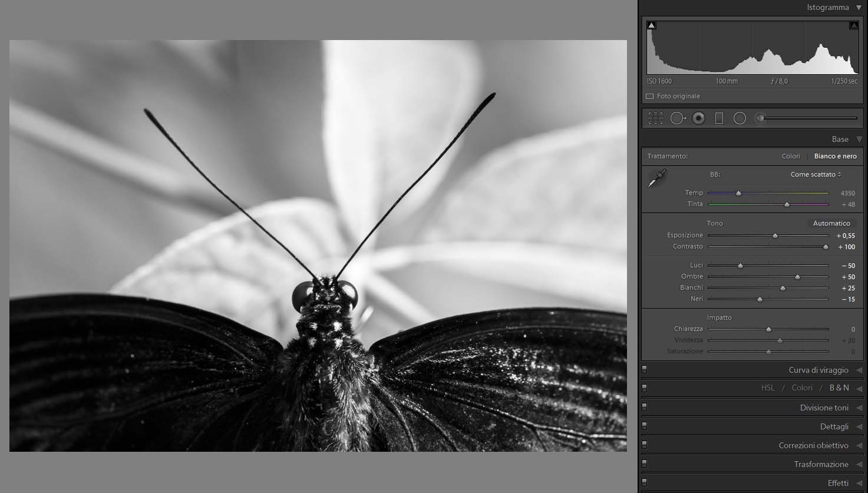This screenshot has width=868, height=493.
Task: Toggle highlight clipping indicator in histogram
Action: point(853,25)
